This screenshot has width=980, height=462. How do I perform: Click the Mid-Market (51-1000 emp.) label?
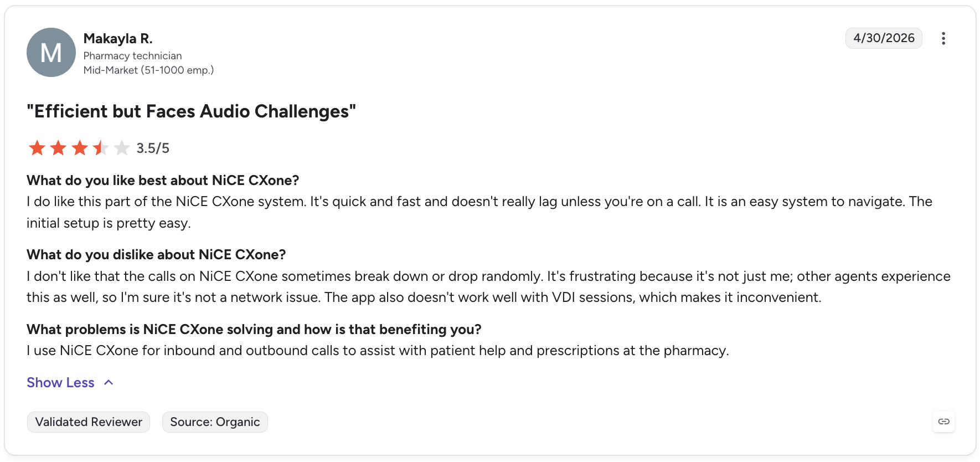pos(148,70)
